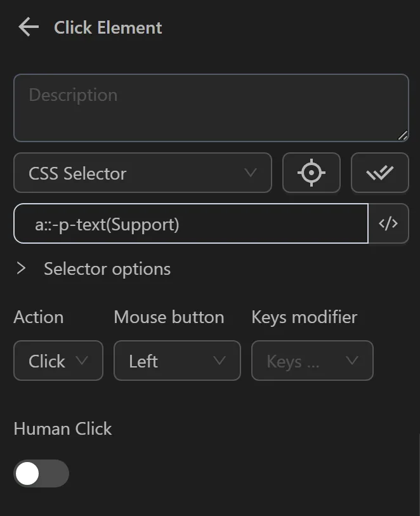Open the Action dropdown showing Click
The image size is (420, 516).
click(58, 361)
